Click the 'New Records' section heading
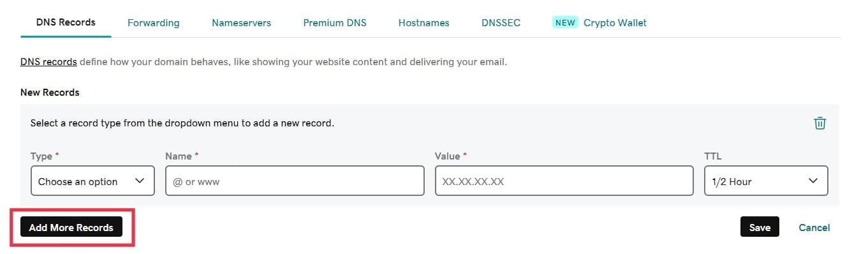Screen dimensions: 868x254 pyautogui.click(x=50, y=92)
